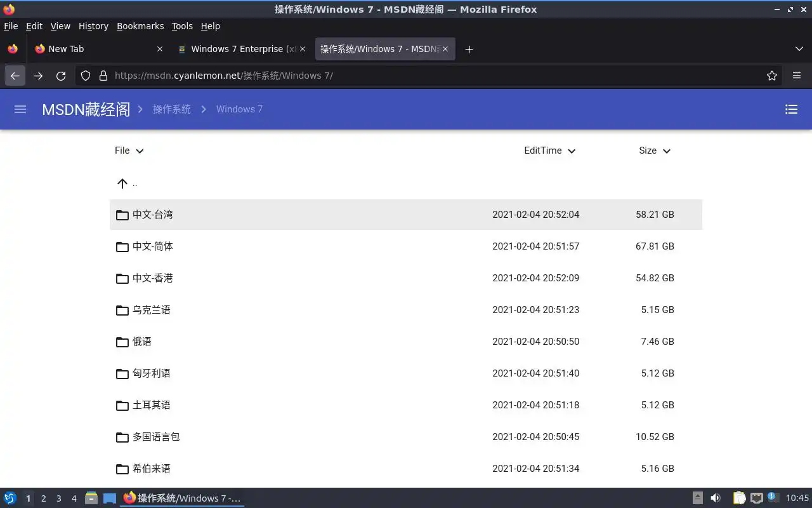Click the network tray icon
The height and width of the screenshot is (508, 812).
(x=757, y=498)
